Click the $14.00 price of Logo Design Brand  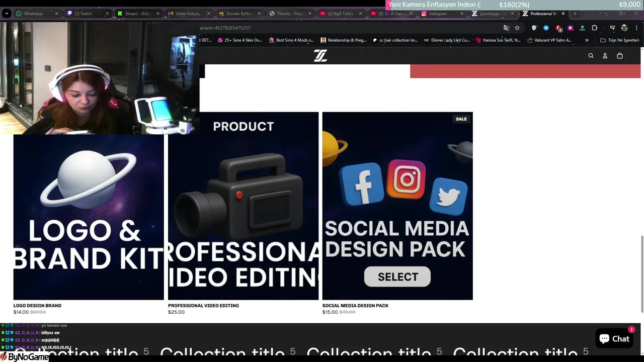[21, 312]
